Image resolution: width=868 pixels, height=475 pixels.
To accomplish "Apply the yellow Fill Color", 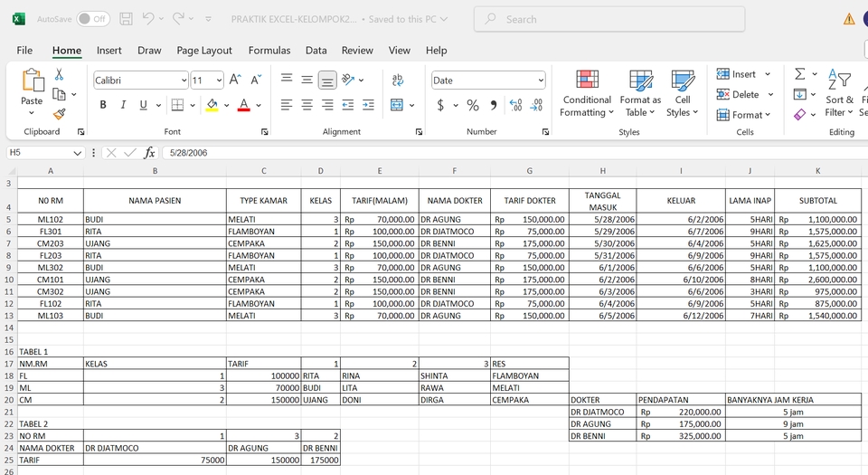I will pyautogui.click(x=212, y=105).
